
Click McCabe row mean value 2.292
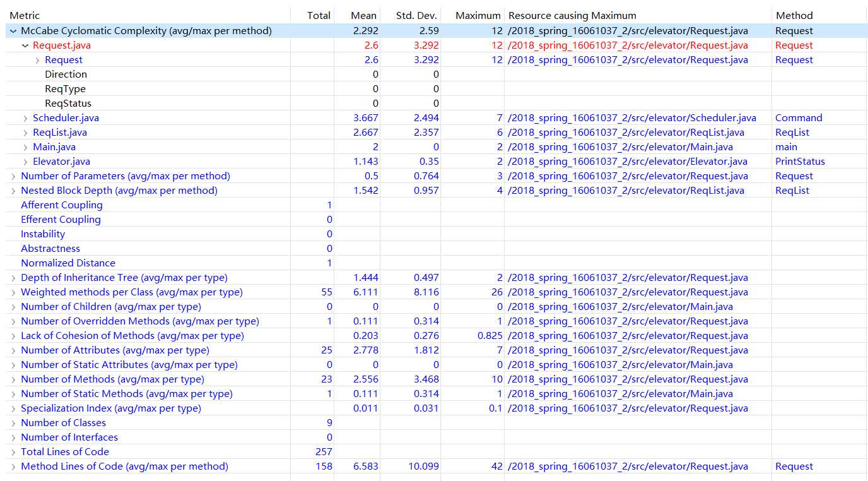(366, 31)
